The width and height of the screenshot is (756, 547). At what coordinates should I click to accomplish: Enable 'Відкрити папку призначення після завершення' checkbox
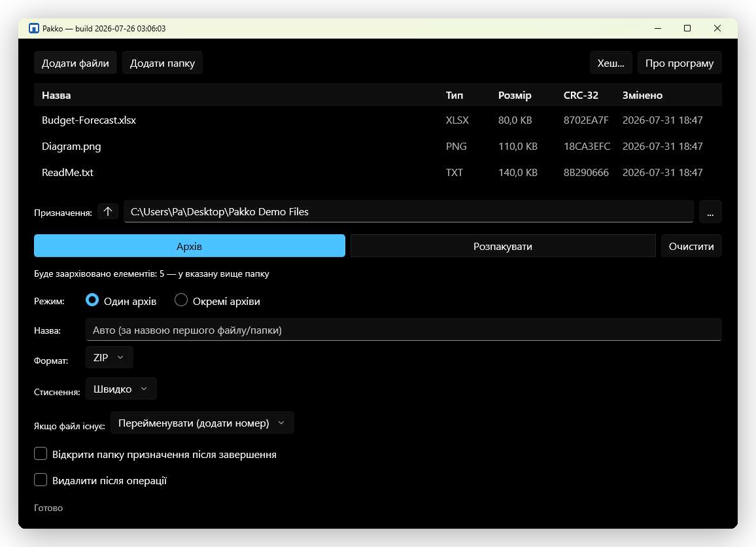click(41, 453)
